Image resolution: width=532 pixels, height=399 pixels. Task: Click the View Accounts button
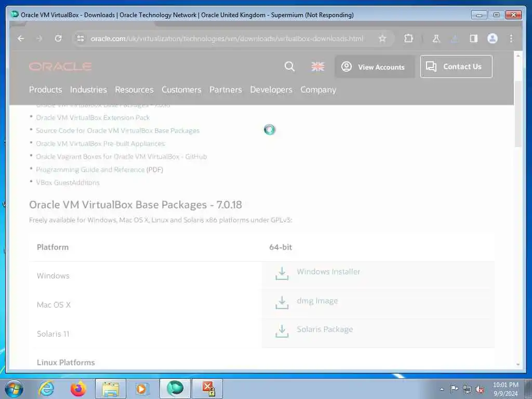pyautogui.click(x=375, y=67)
